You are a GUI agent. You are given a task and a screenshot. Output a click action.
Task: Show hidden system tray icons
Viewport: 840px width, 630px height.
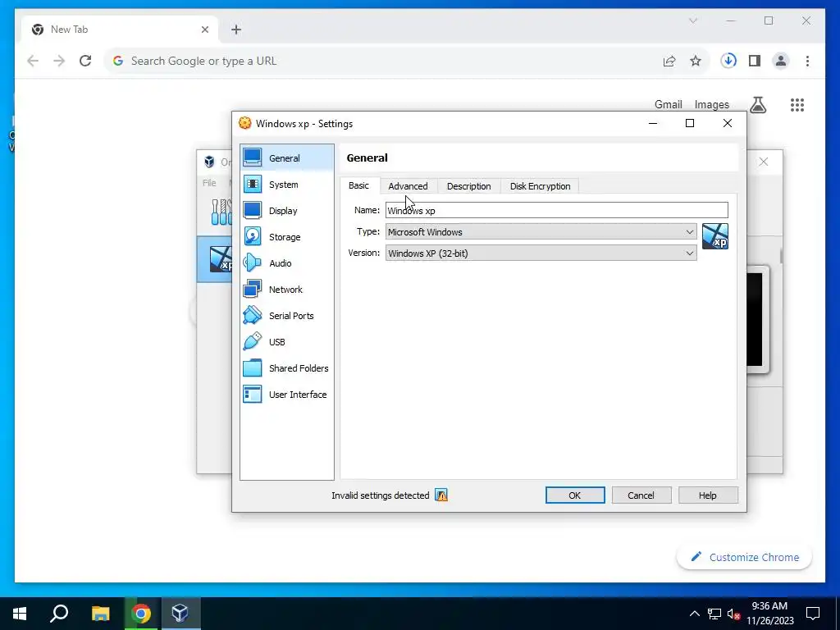[694, 614]
